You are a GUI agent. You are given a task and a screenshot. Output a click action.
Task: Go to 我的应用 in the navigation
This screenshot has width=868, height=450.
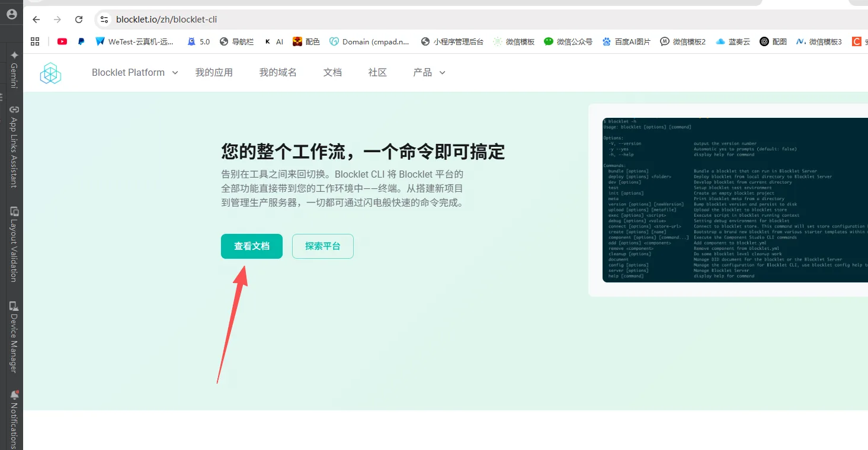[214, 72]
